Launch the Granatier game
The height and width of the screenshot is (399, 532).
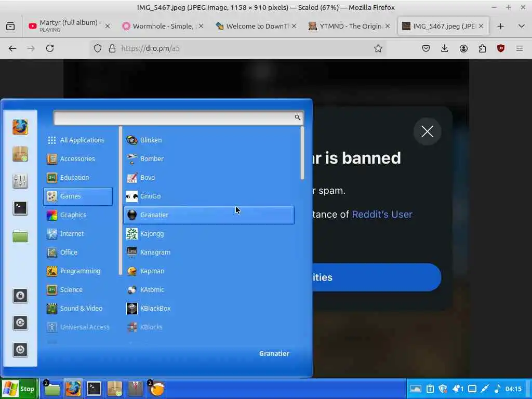209,215
